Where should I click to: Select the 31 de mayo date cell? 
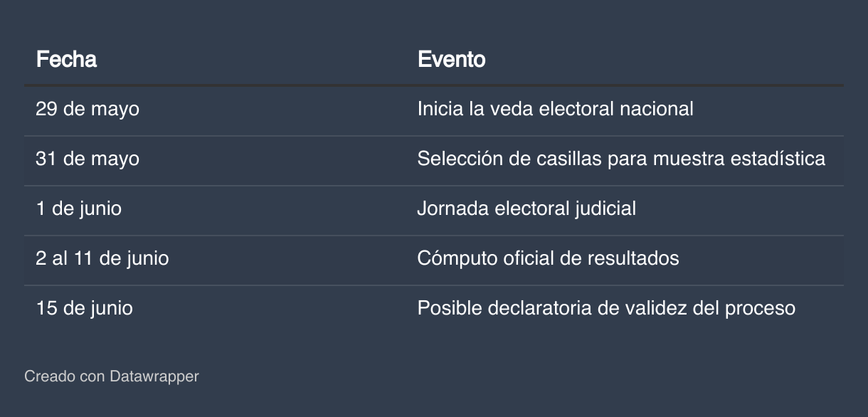click(x=88, y=159)
